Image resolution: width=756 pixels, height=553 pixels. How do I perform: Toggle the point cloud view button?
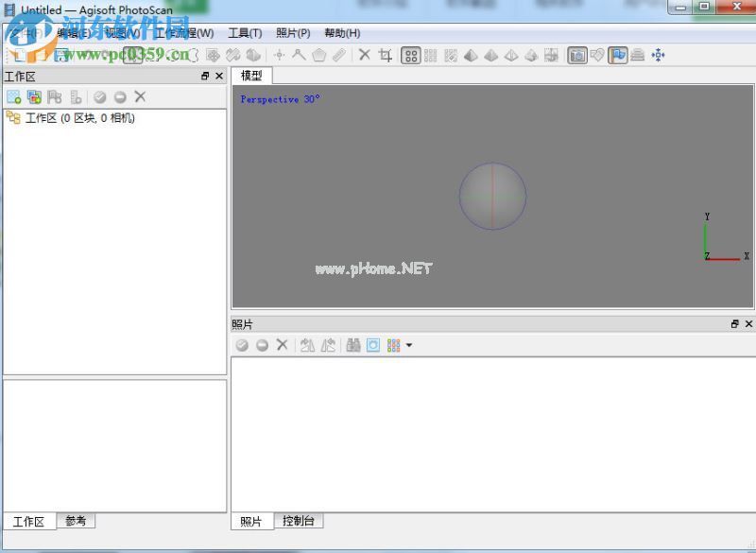410,56
